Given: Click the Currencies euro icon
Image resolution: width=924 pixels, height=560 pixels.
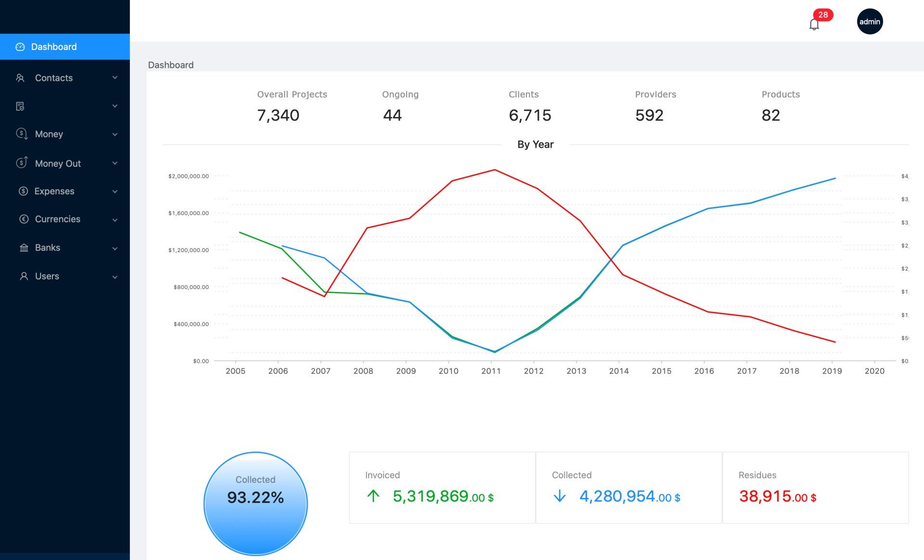Looking at the screenshot, I should click(24, 219).
